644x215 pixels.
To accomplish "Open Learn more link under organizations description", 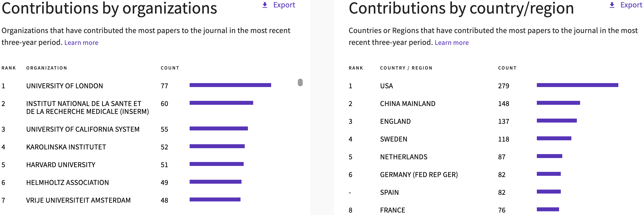I will [x=81, y=43].
